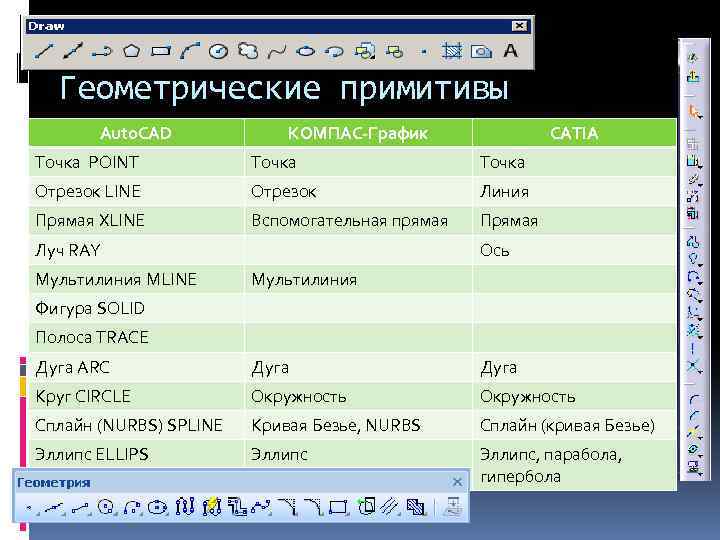Click the CATIA column header
The image size is (720, 540).
point(574,133)
